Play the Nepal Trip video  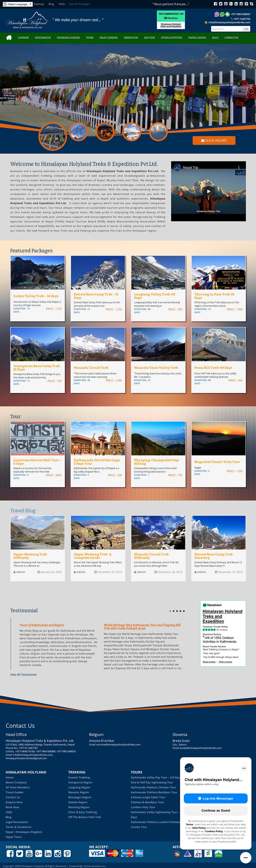tap(209, 191)
